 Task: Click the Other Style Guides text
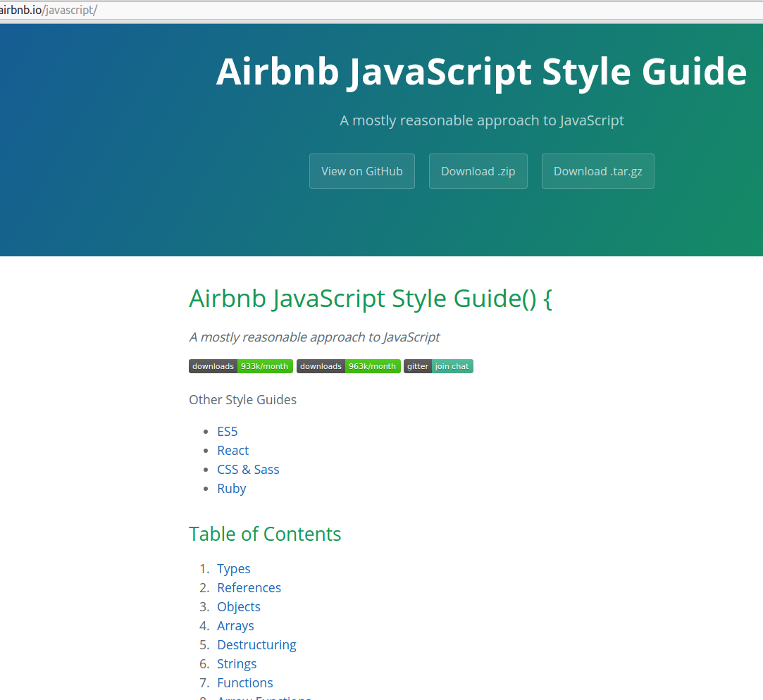point(242,399)
